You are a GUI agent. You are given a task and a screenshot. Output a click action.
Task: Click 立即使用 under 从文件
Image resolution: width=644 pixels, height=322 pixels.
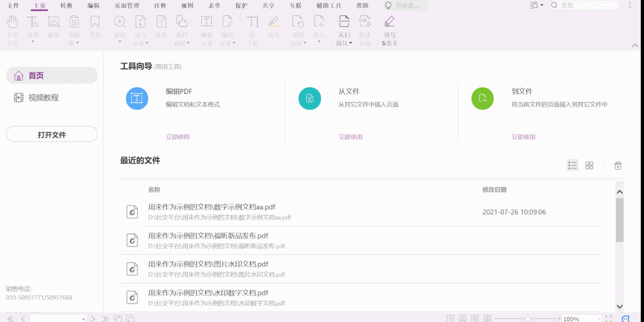(350, 137)
